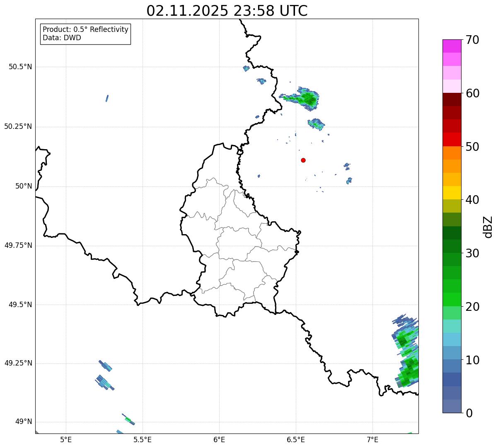Click the longitude label "6°E"
This screenshot has width=498, height=448.
click(x=219, y=439)
